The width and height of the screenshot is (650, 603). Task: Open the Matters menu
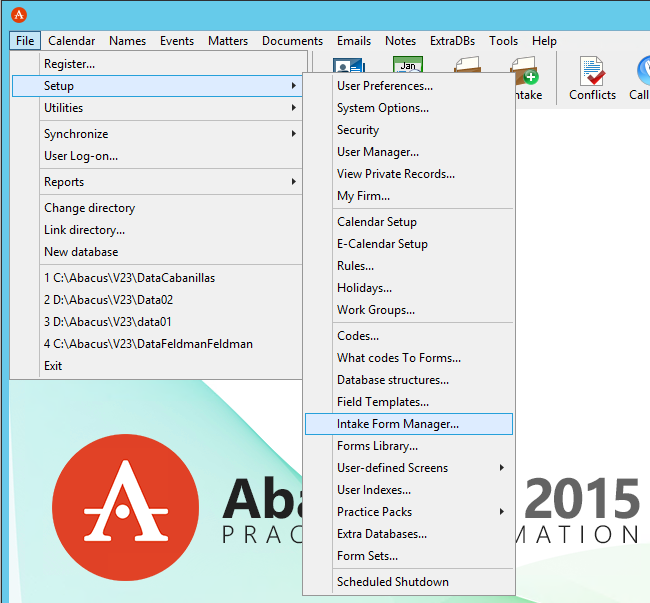click(228, 41)
